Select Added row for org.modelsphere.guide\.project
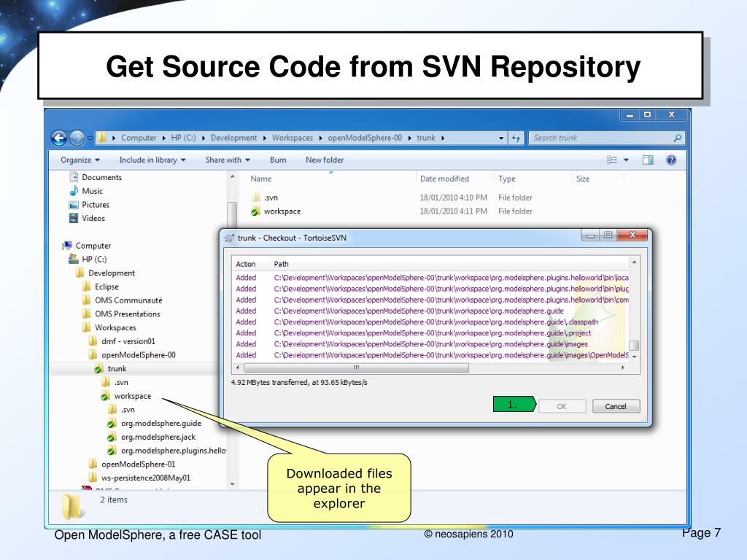This screenshot has height=560, width=747. [430, 332]
